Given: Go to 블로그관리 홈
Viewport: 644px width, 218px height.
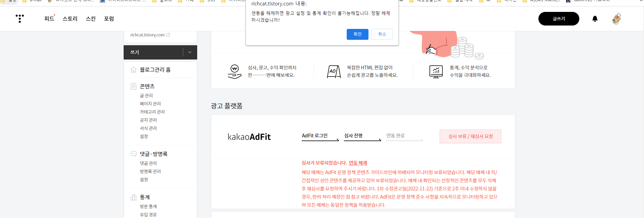Looking at the screenshot, I should [155, 70].
